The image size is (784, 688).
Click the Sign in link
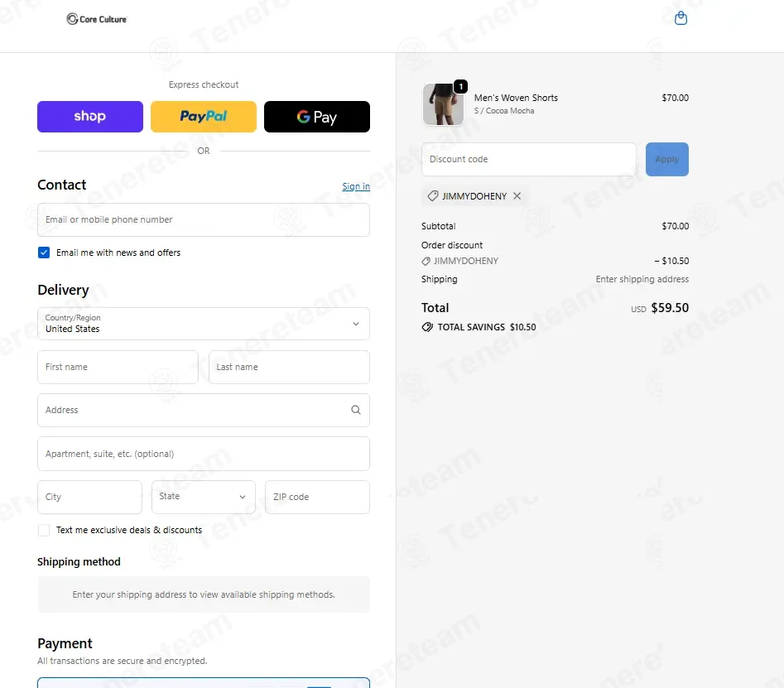click(356, 186)
